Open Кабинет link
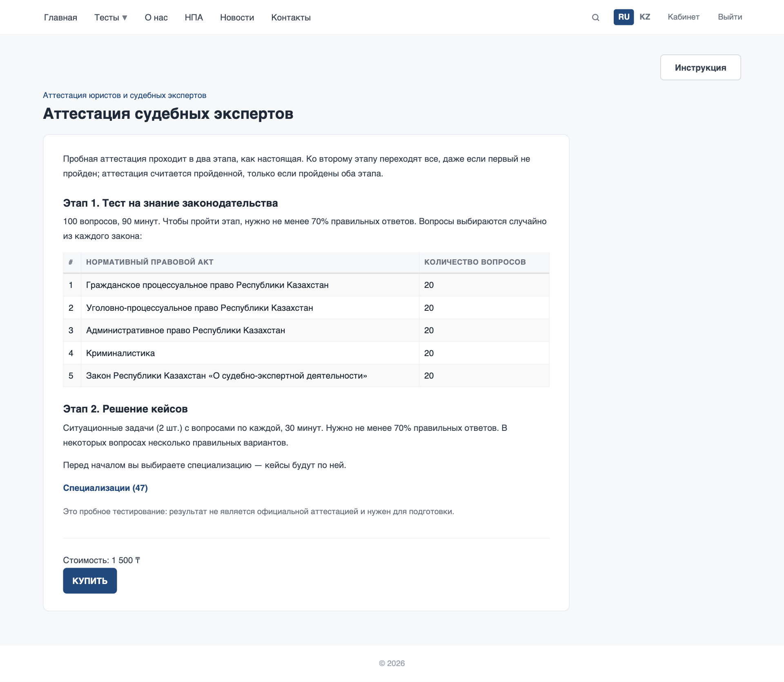 [684, 17]
